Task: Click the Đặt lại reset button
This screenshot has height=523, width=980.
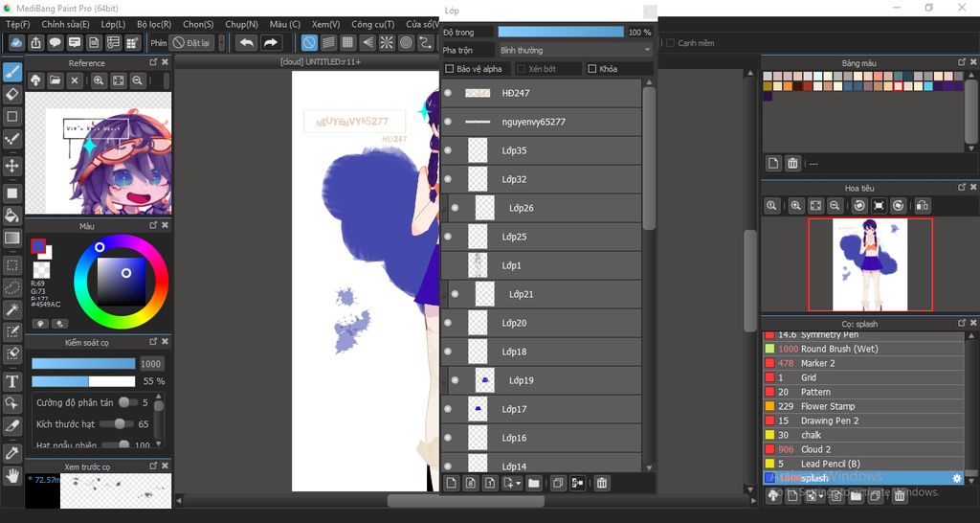Action: point(191,42)
